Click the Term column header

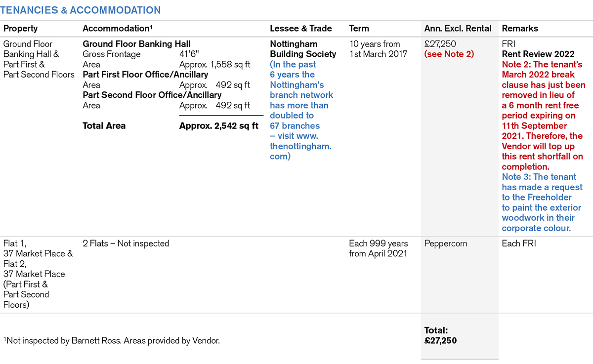click(x=359, y=29)
